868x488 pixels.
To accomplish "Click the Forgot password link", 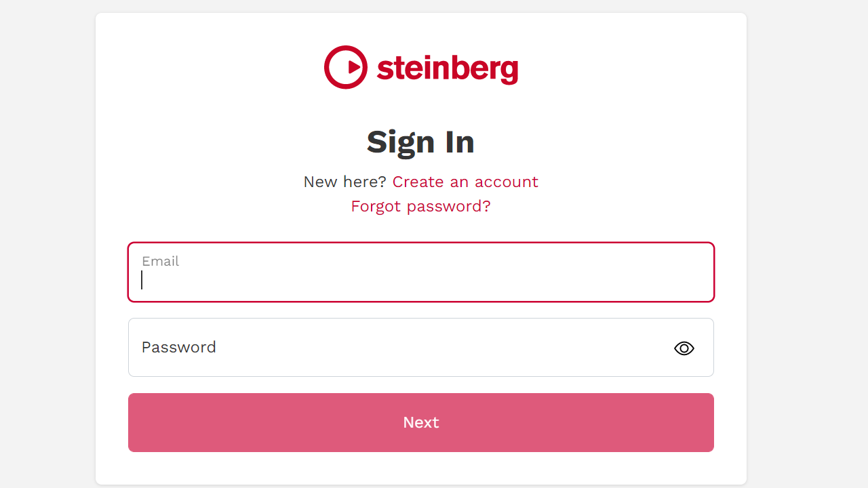I will pos(420,206).
